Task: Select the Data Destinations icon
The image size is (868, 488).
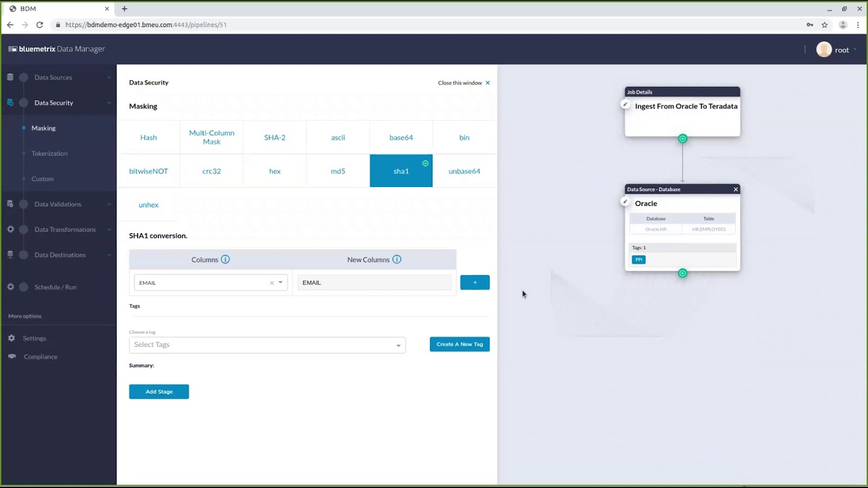Action: (10, 255)
